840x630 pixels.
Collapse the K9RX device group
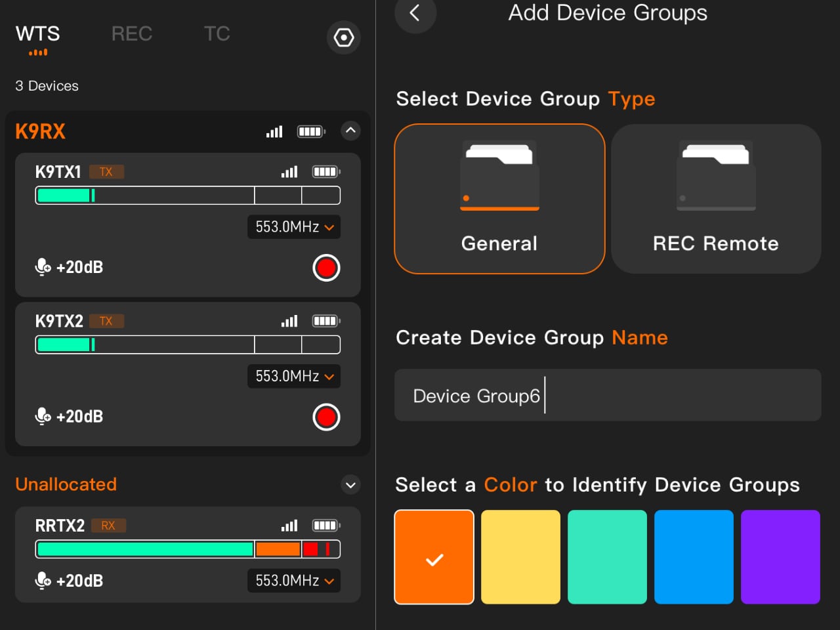click(350, 131)
